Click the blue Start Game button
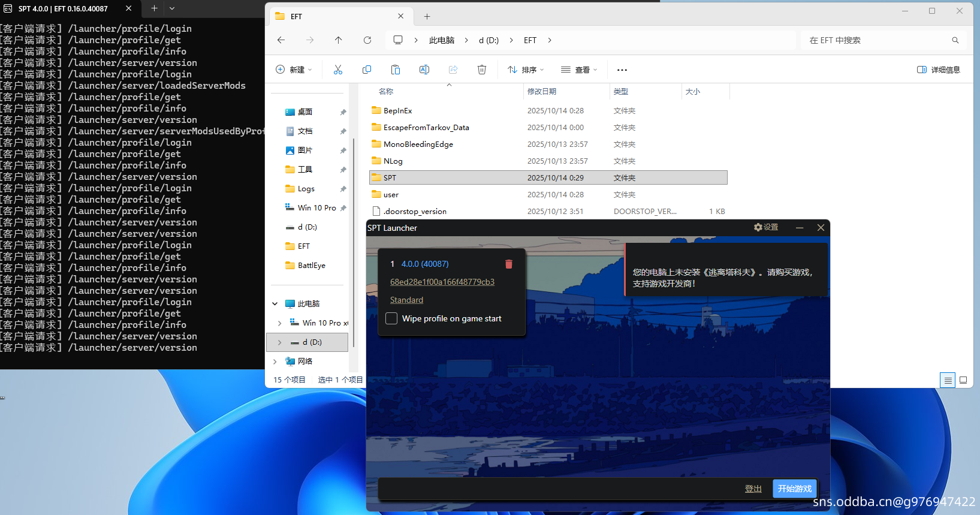The width and height of the screenshot is (980, 515). (794, 489)
